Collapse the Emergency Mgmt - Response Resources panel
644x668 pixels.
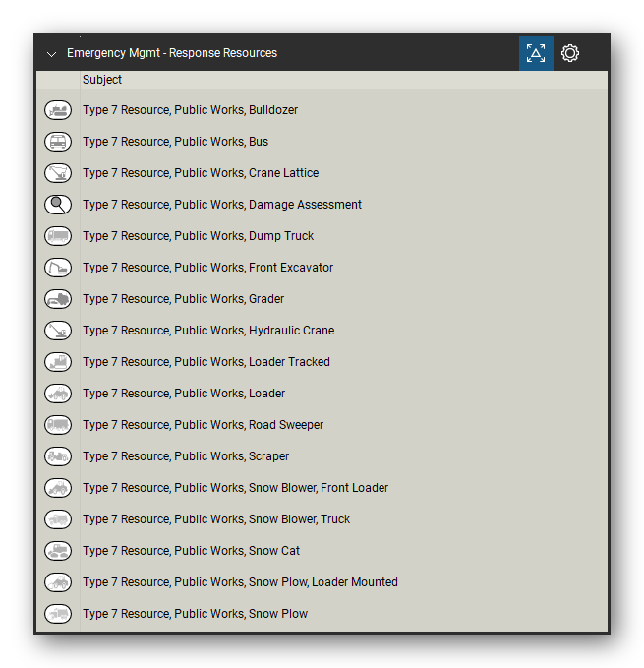pos(51,54)
